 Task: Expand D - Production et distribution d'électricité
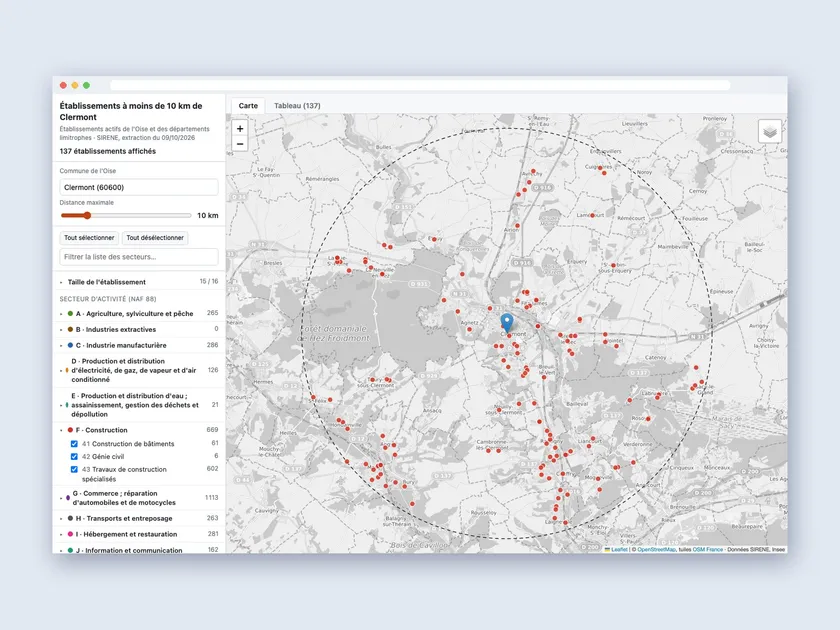tap(139, 370)
